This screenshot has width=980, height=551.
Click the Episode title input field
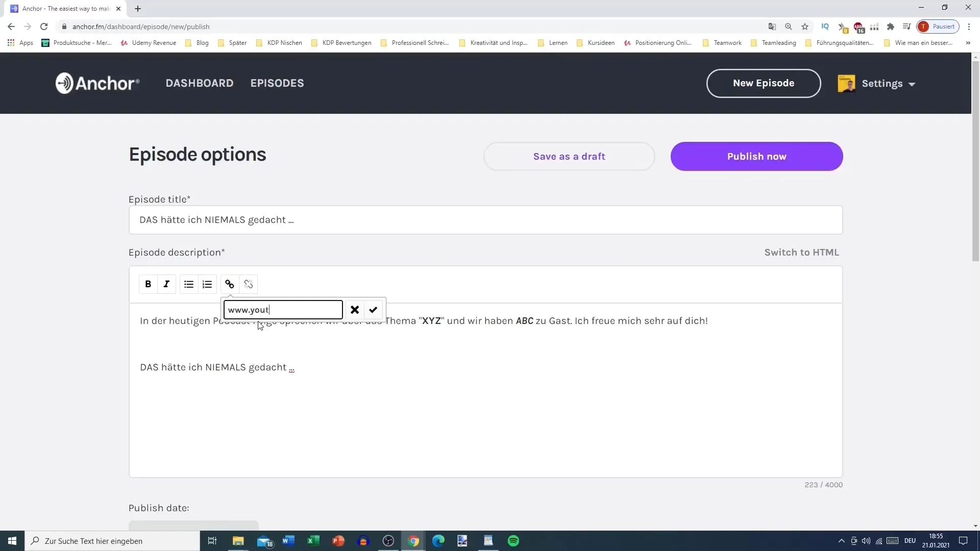pos(486,220)
